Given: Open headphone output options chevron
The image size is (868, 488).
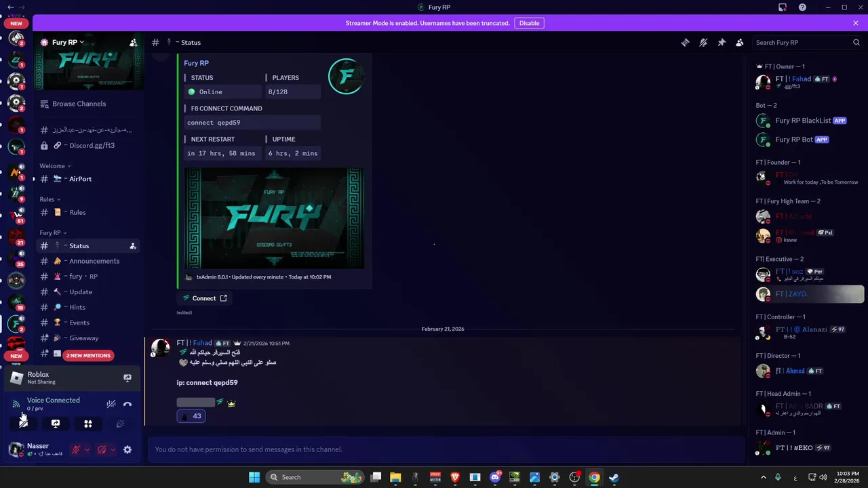Looking at the screenshot, I should point(113,449).
